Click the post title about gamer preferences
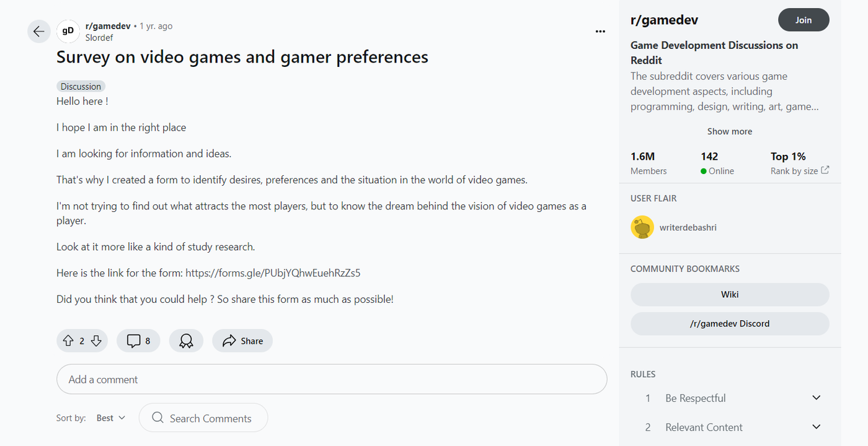The width and height of the screenshot is (868, 446). (242, 57)
